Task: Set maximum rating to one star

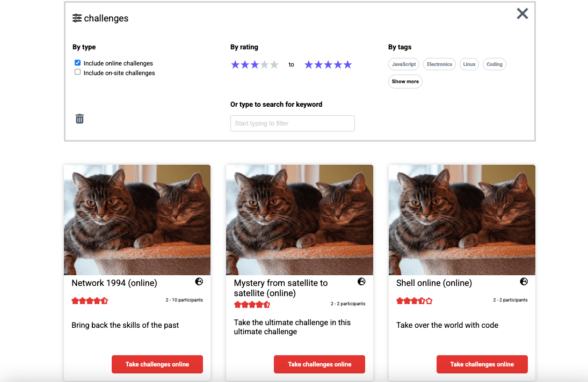Action: (309, 65)
